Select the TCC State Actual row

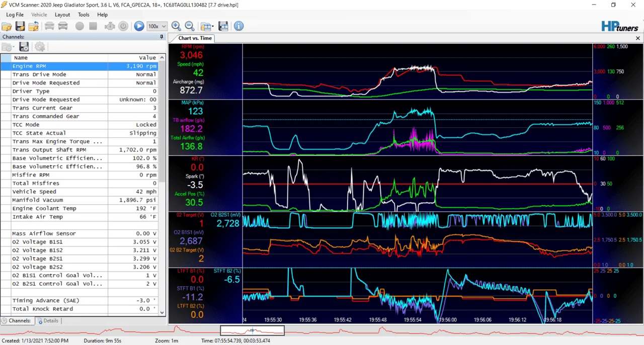[79, 133]
